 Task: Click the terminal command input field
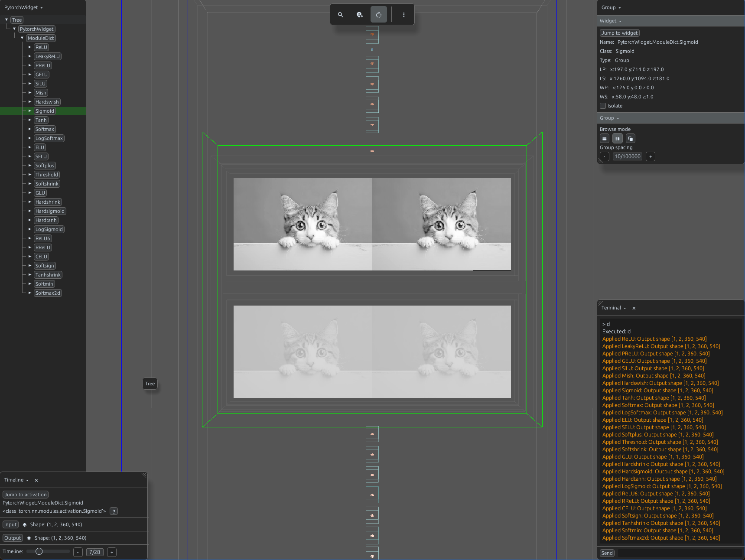coord(680,553)
